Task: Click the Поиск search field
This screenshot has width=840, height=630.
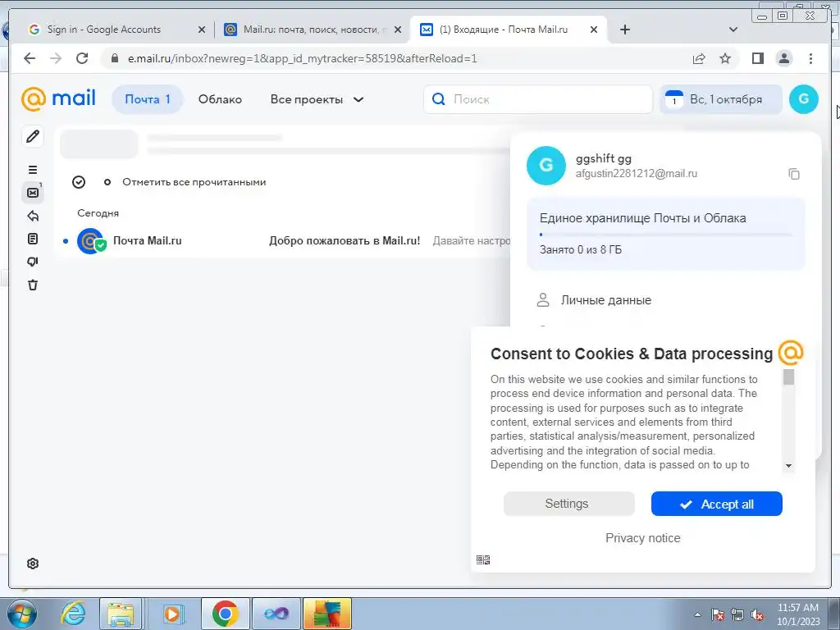Action: (538, 99)
